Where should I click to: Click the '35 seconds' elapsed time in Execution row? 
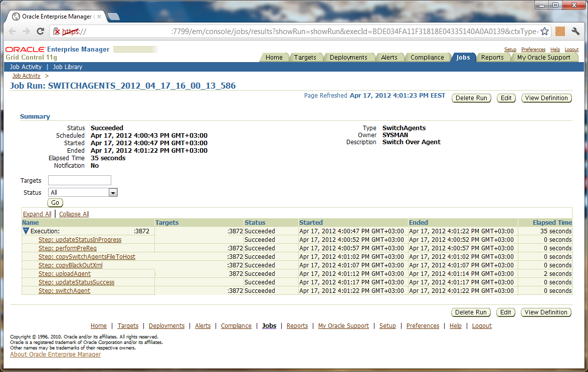pos(556,231)
